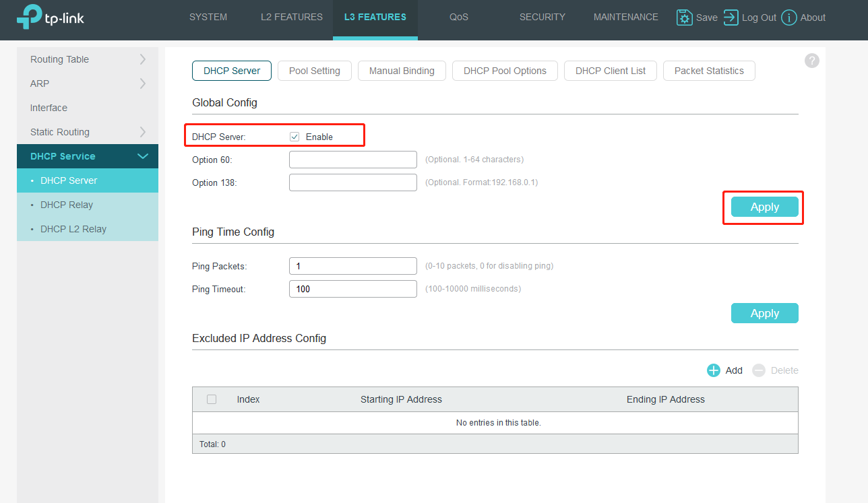868x503 pixels.
Task: Click the '(100-10000 milliseconds)' hint text
Action: (x=473, y=289)
